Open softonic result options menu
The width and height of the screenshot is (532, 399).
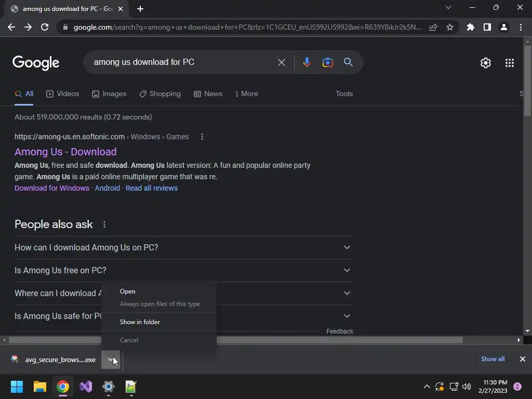202,137
